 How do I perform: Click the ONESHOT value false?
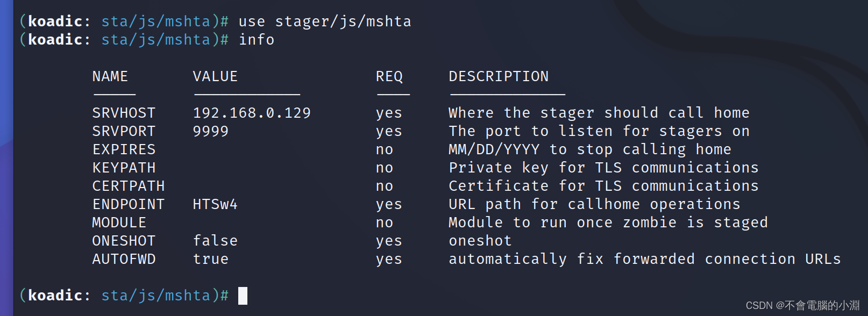pyautogui.click(x=215, y=241)
